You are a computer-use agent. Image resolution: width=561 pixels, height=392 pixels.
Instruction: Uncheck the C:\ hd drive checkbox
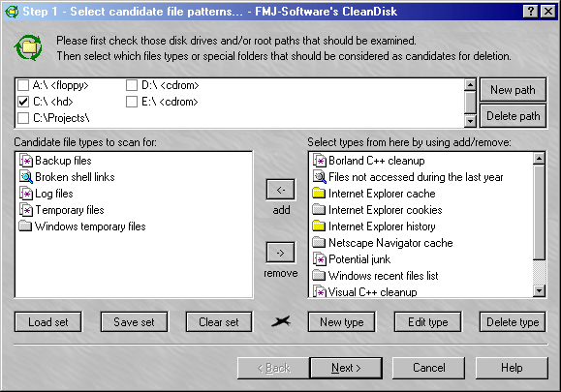pyautogui.click(x=23, y=102)
